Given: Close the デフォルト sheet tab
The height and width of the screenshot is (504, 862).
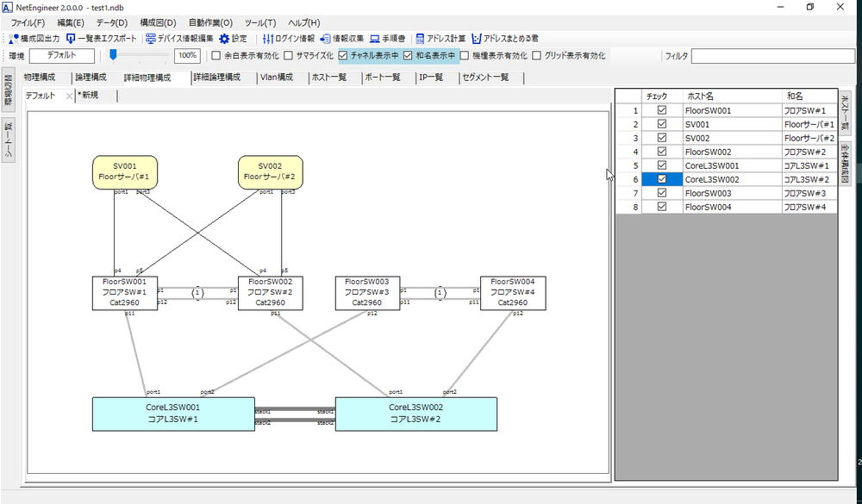Looking at the screenshot, I should coord(69,96).
